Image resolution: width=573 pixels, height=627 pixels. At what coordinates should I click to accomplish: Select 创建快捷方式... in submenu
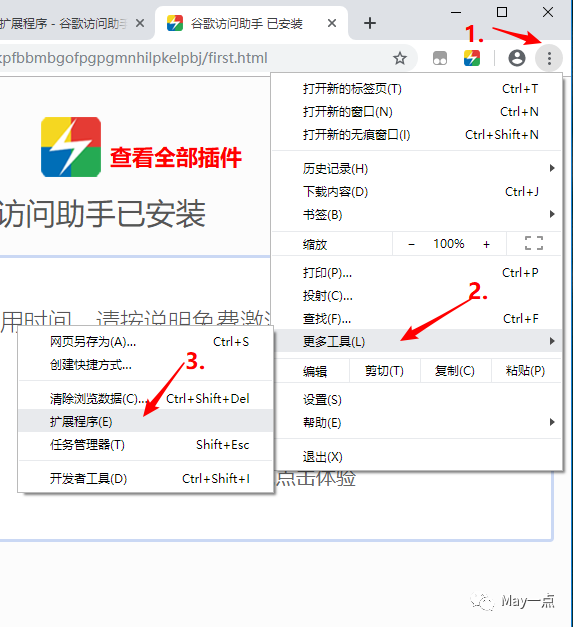146,365
